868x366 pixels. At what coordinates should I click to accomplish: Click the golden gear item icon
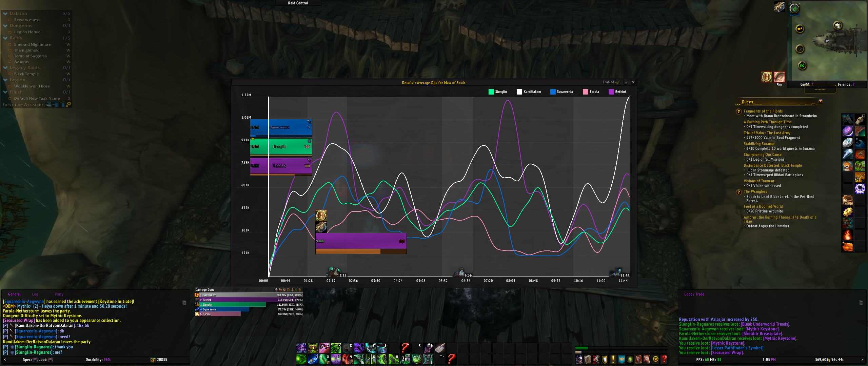pos(848,212)
